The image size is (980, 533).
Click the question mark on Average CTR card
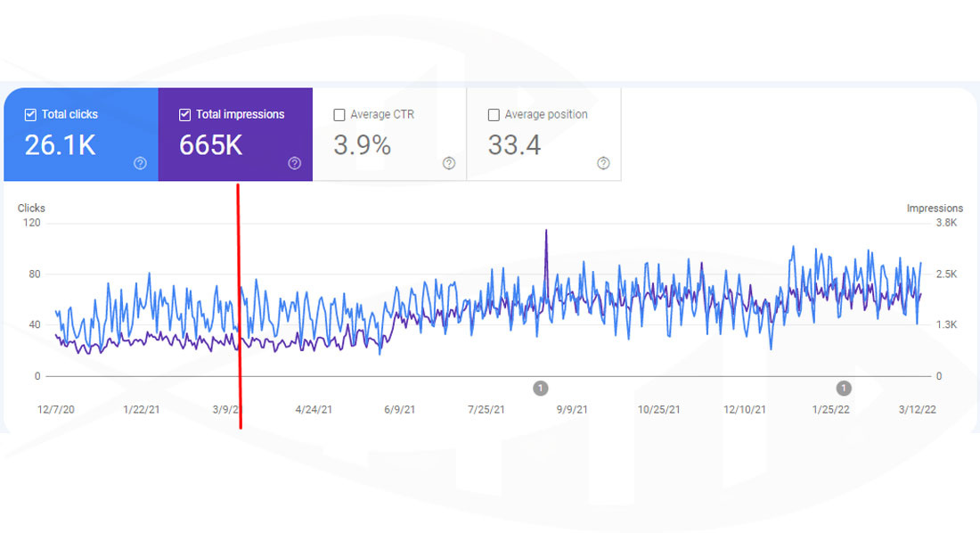tap(448, 164)
